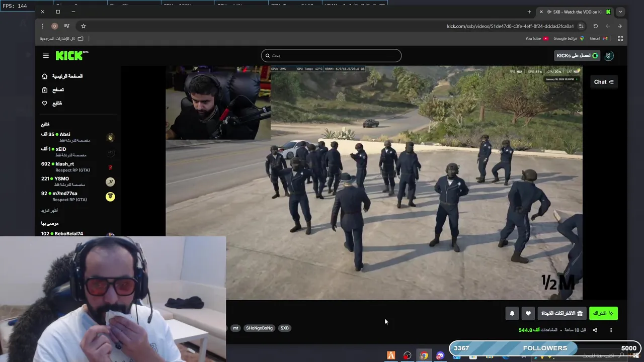Open the browse sidebar item
The image size is (644, 362).
coord(52,89)
